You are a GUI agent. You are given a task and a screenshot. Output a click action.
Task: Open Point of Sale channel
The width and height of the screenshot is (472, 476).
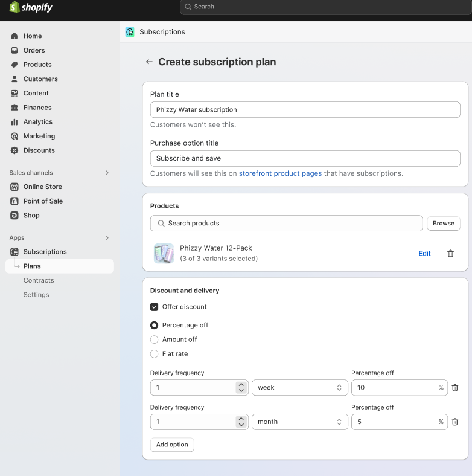(43, 201)
